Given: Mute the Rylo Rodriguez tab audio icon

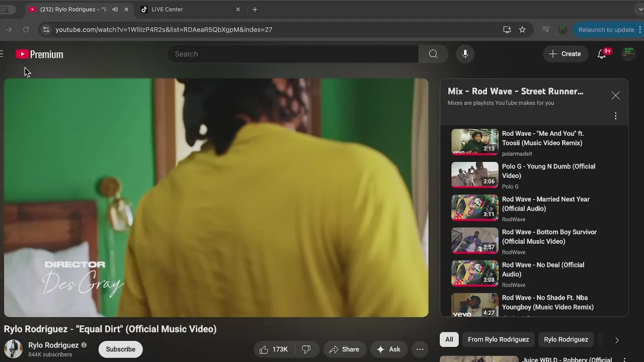Looking at the screenshot, I should click(115, 10).
